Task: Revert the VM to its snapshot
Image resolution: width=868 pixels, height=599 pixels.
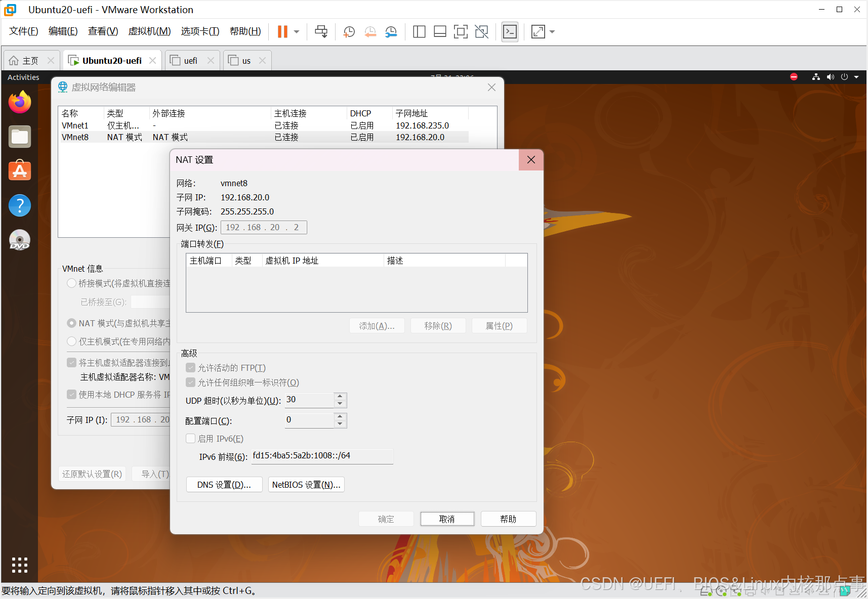Action: (x=370, y=31)
